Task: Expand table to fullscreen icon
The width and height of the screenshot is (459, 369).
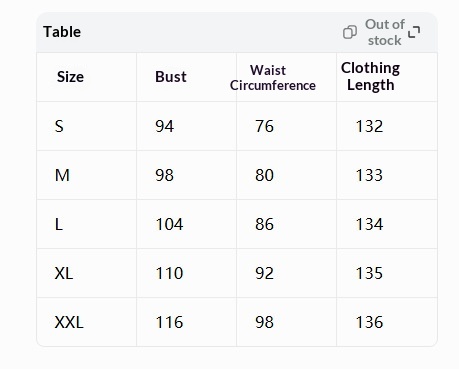Action: pos(414,32)
